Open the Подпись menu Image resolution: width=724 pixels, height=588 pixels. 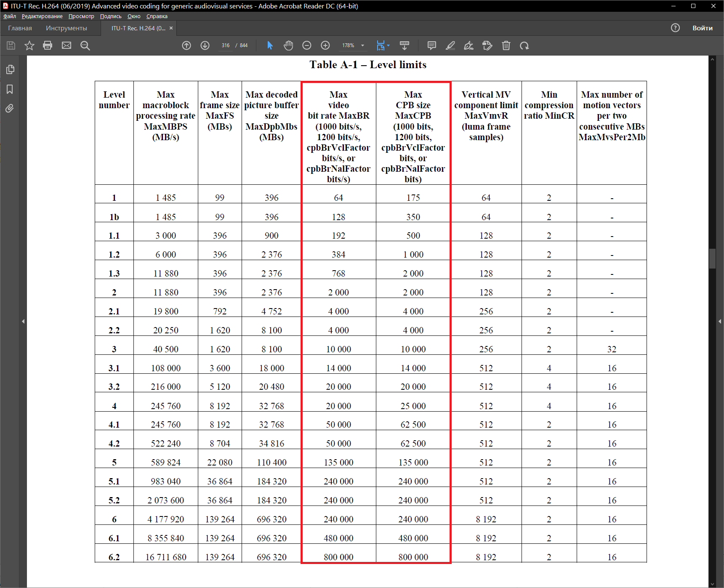click(x=111, y=16)
